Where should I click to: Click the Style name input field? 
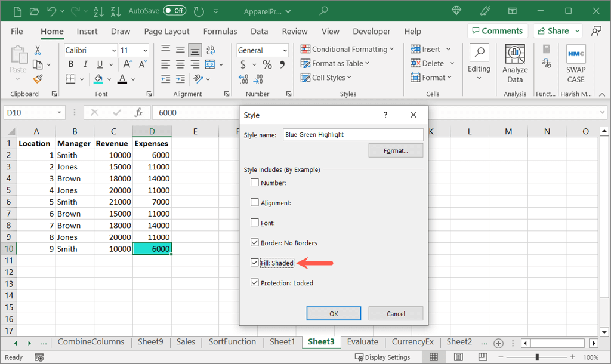click(x=353, y=135)
